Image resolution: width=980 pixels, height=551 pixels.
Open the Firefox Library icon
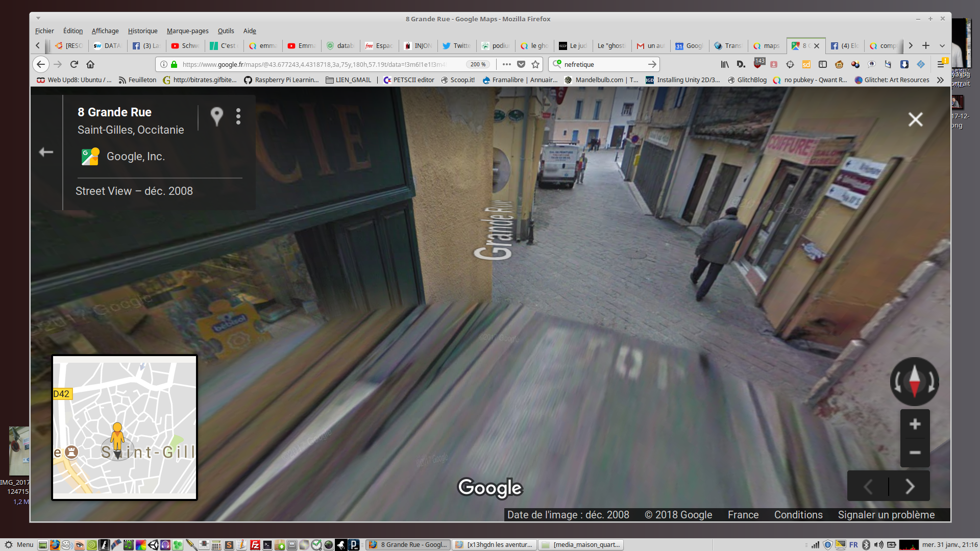[724, 64]
